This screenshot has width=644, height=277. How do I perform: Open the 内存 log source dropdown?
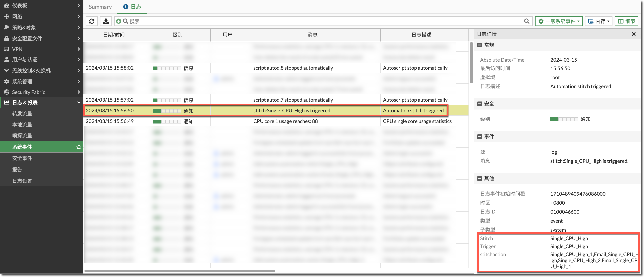(x=598, y=21)
